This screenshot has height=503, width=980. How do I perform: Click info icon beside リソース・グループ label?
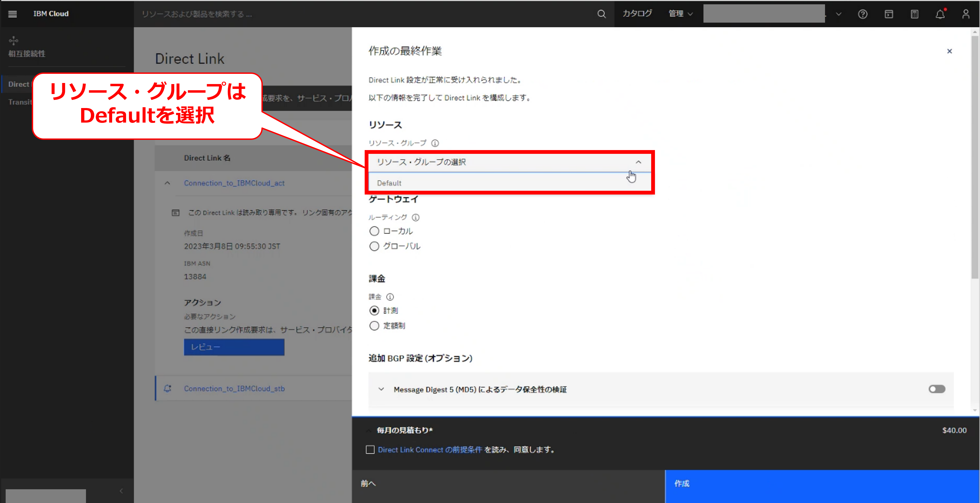(x=435, y=143)
